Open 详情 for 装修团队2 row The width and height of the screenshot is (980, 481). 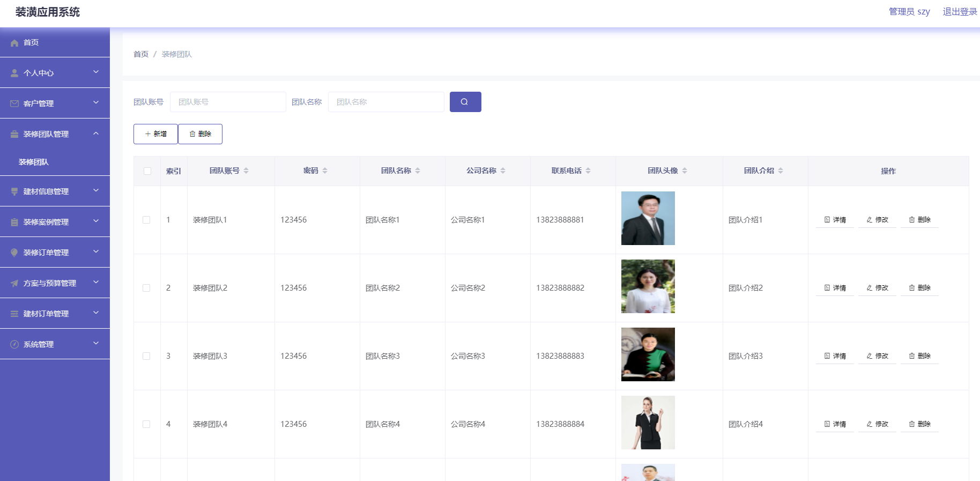click(835, 288)
